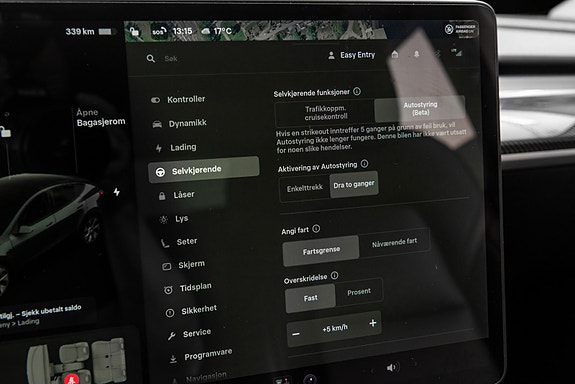Viewport: 575px width, 384px height.
Task: Click the LTE signal strength icon
Action: click(457, 52)
